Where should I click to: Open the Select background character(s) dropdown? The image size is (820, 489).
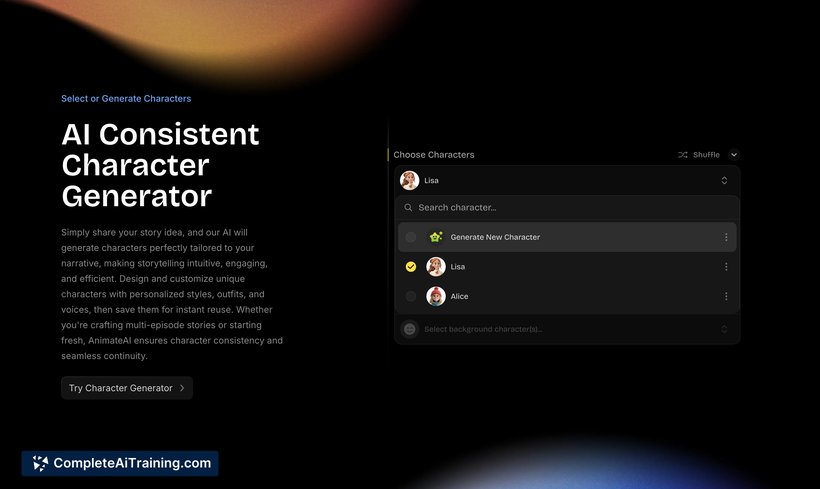[x=567, y=329]
